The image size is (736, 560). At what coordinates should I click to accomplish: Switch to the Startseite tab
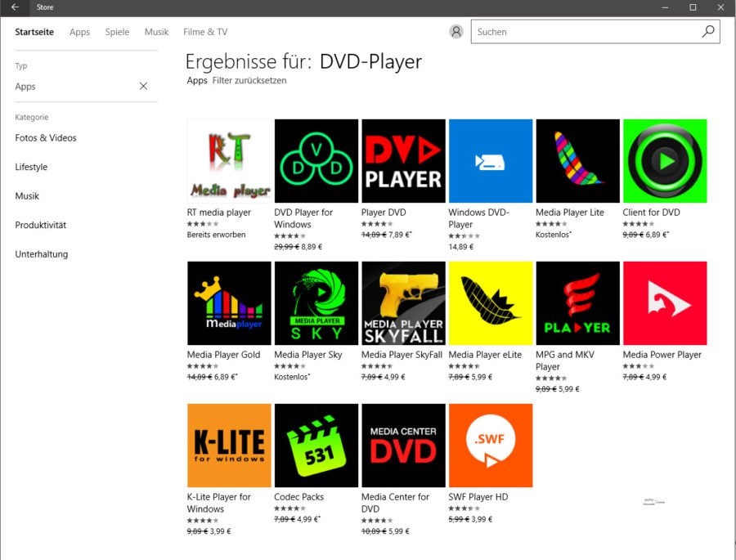[34, 32]
